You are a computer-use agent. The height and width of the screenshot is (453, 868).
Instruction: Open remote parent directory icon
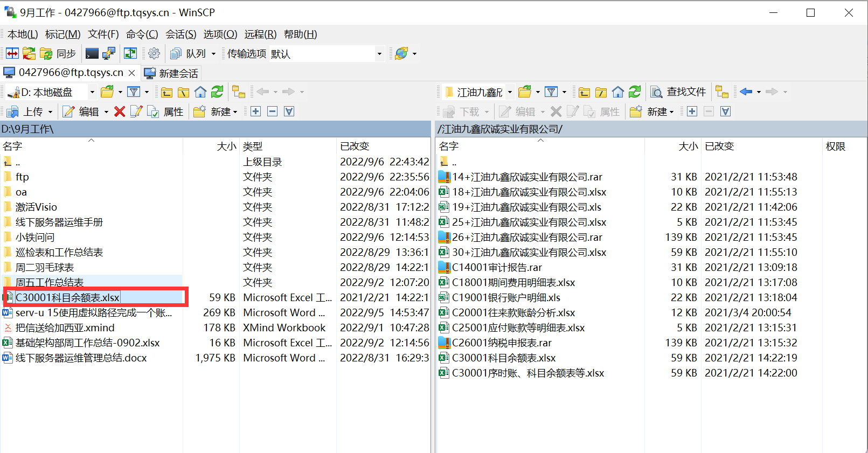click(585, 92)
